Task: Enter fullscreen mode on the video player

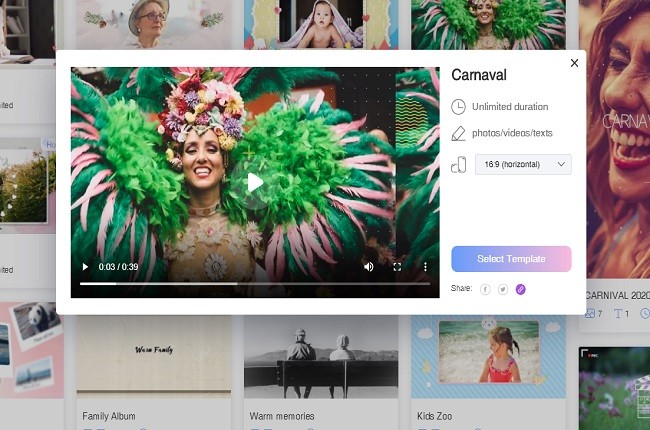Action: point(397,267)
